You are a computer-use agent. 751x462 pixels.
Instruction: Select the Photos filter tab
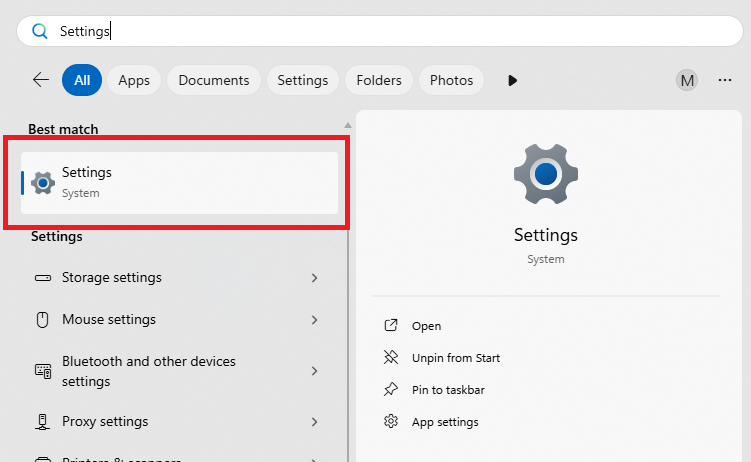pyautogui.click(x=451, y=80)
